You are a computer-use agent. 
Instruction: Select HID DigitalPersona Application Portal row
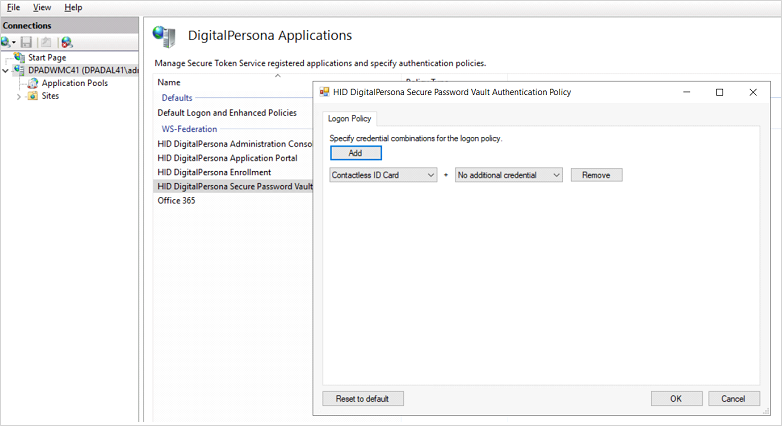pos(227,158)
